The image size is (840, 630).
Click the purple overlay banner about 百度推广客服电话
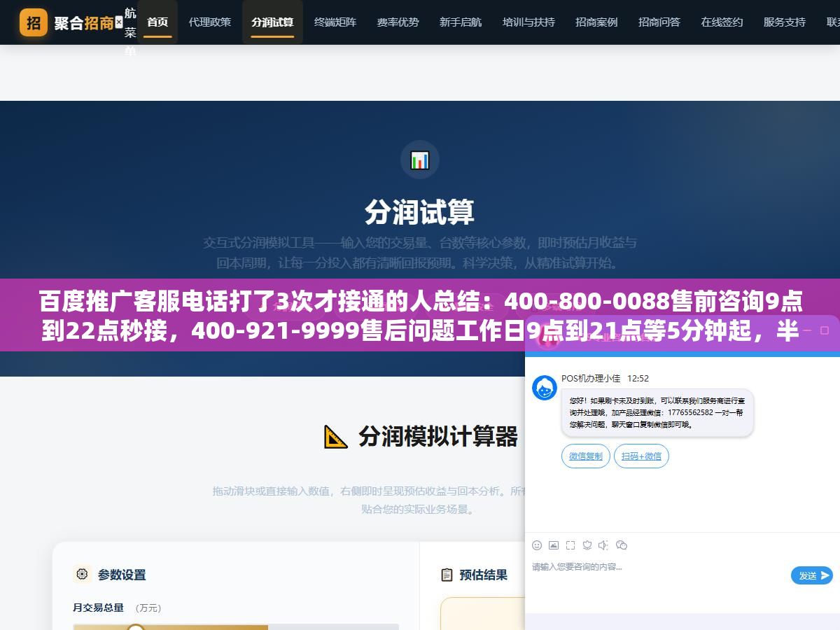tap(420, 315)
